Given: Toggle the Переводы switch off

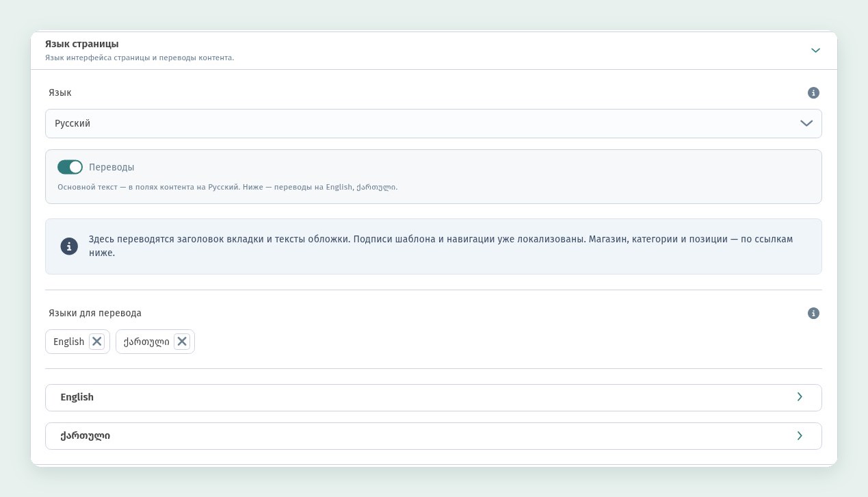Looking at the screenshot, I should coord(70,167).
